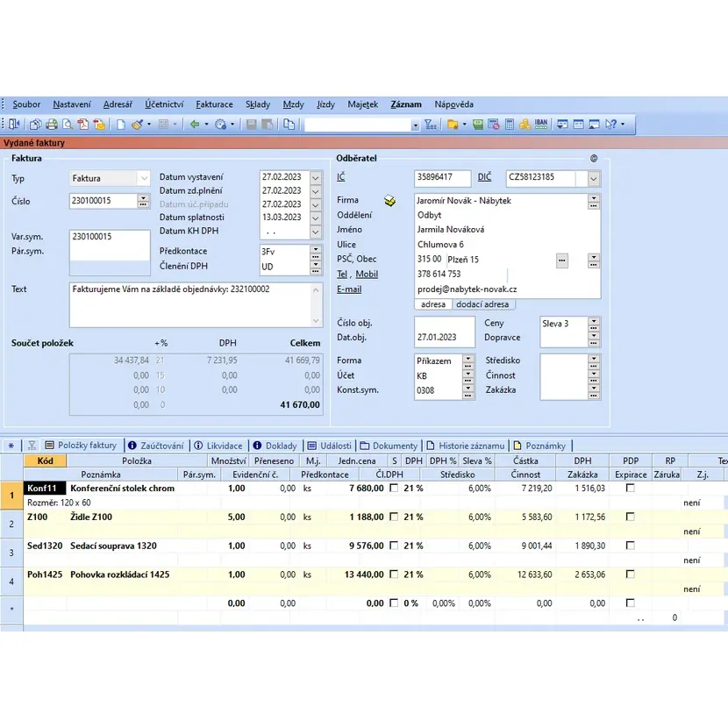The image size is (728, 728).
Task: Open the Datum vystavení date dropdown
Action: click(316, 178)
